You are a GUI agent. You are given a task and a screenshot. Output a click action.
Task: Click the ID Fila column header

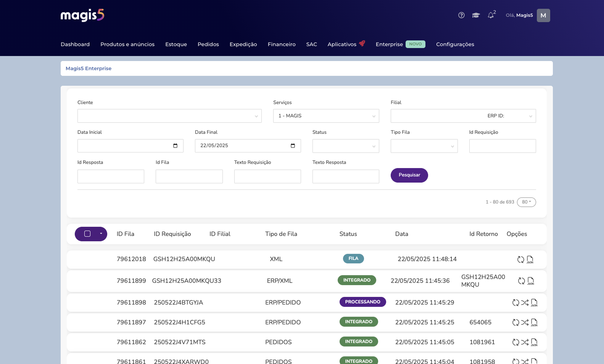(x=126, y=234)
